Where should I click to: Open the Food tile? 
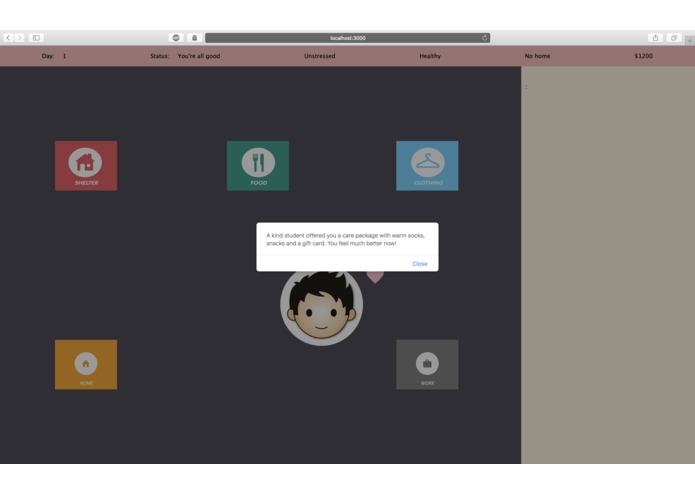click(x=258, y=166)
